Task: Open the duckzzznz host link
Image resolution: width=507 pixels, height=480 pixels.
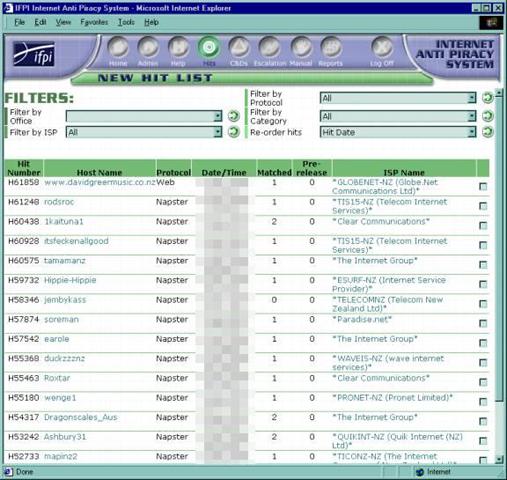Action: [x=64, y=359]
